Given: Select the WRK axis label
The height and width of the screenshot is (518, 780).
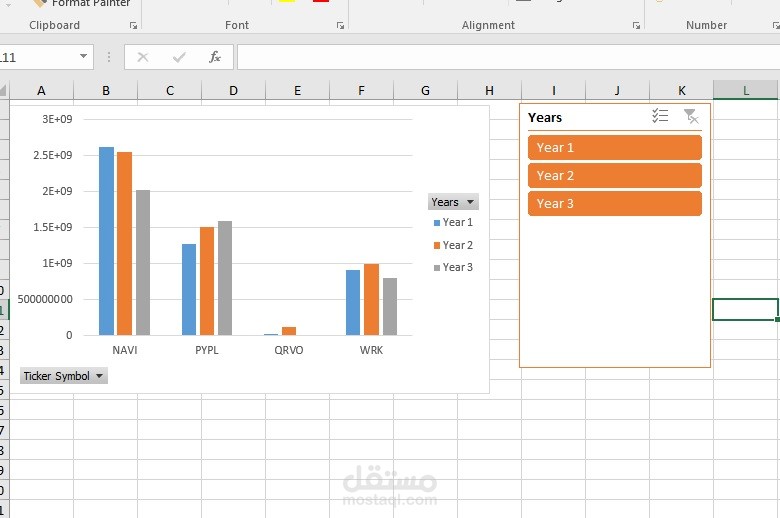Looking at the screenshot, I should coord(371,350).
